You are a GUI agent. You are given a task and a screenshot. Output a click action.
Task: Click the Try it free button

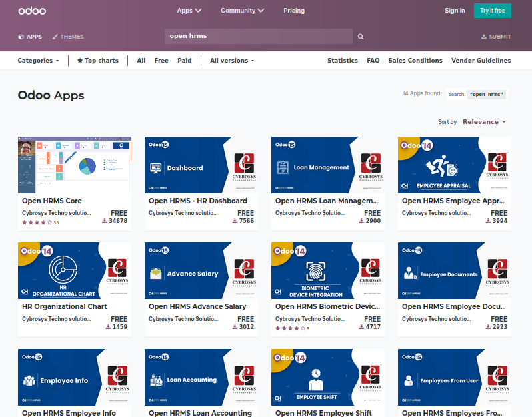[493, 11]
